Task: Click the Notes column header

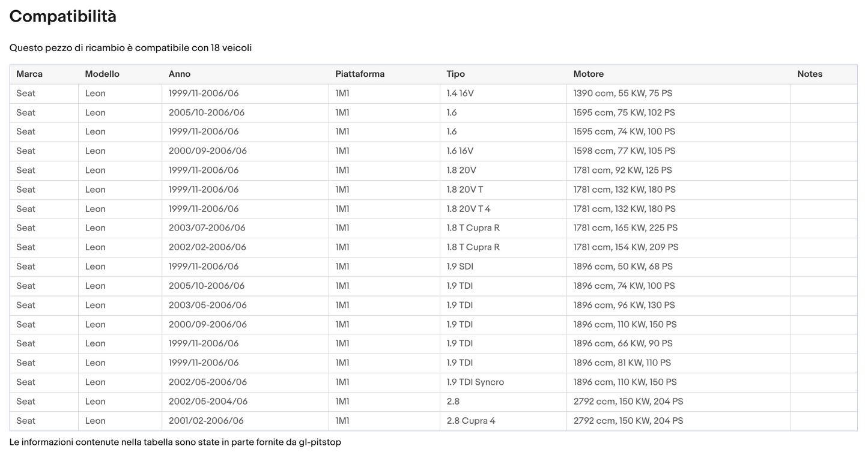Action: click(x=810, y=74)
